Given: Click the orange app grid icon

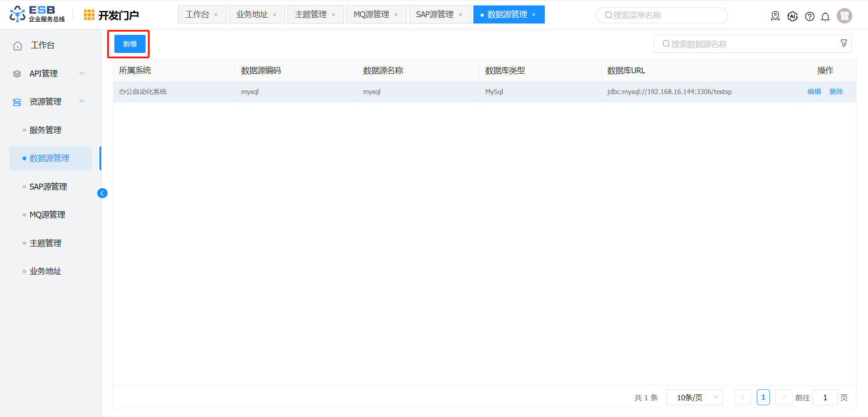Looking at the screenshot, I should [x=89, y=15].
